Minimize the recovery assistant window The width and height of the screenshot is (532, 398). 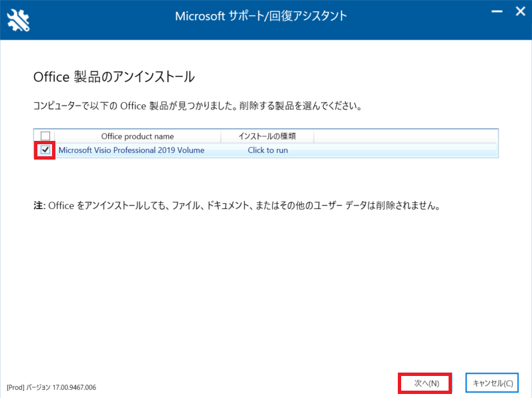tap(497, 11)
